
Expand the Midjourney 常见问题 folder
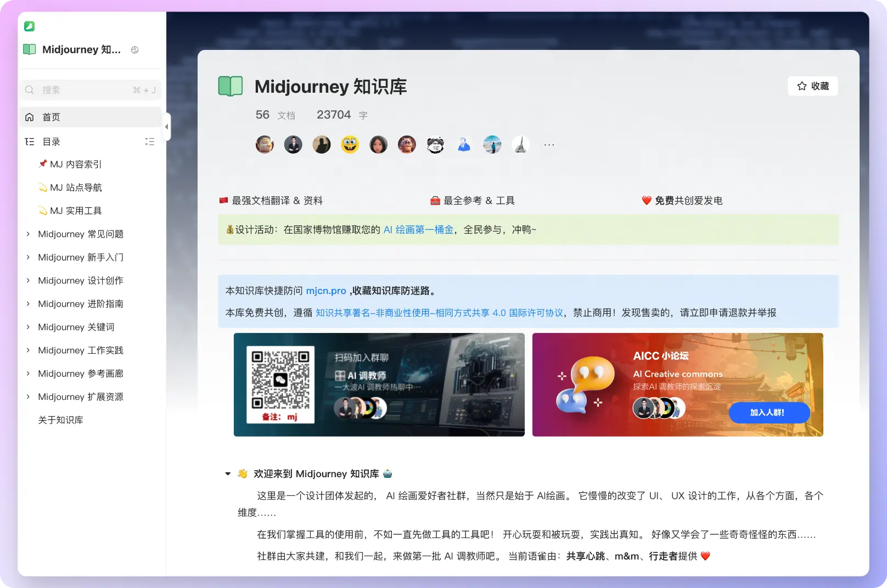point(28,234)
